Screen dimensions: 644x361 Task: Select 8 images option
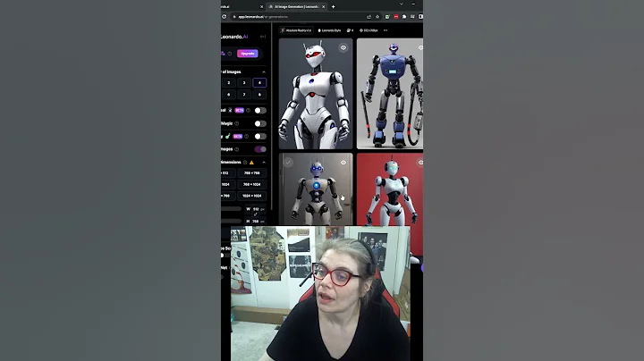pyautogui.click(x=259, y=95)
